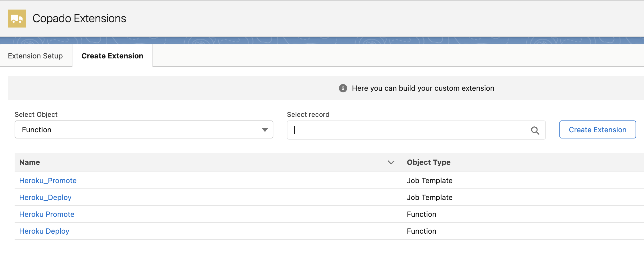Switch to the Extension Setup tab
The image size is (644, 255).
pos(35,56)
